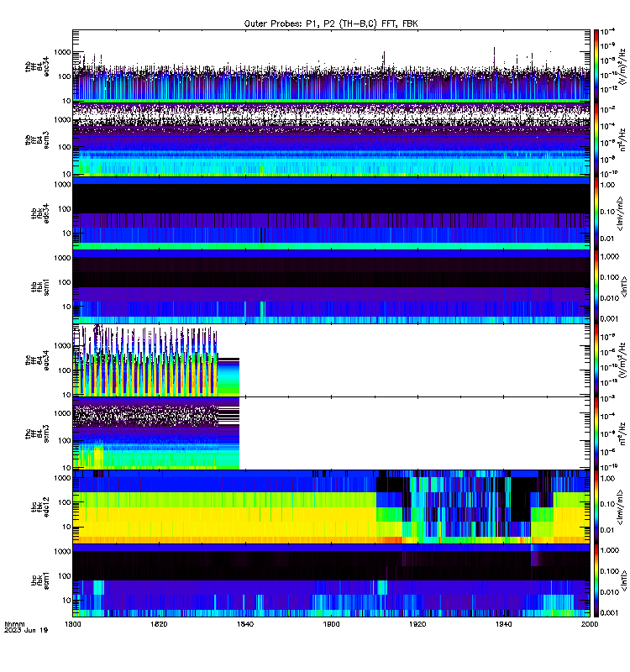Click the '100' y-axis tick of thc eac34 panel
This screenshot has width=630, height=672.
click(x=65, y=370)
